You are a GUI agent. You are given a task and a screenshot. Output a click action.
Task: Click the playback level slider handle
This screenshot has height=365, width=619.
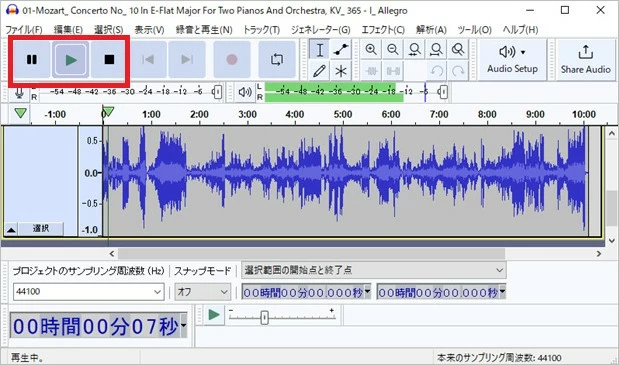[443, 92]
